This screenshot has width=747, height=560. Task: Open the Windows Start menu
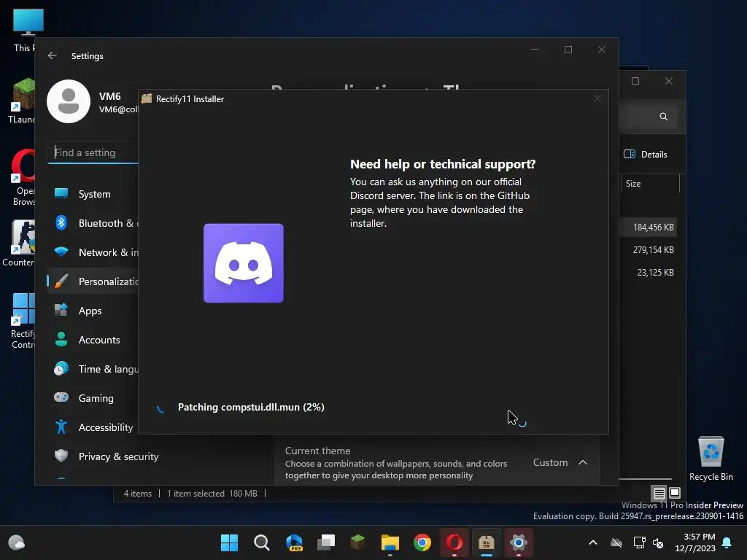click(x=229, y=542)
